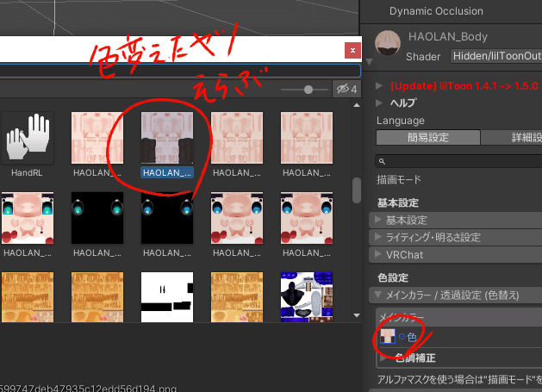
Task: Select white mask texture with black bars
Action: tap(167, 297)
